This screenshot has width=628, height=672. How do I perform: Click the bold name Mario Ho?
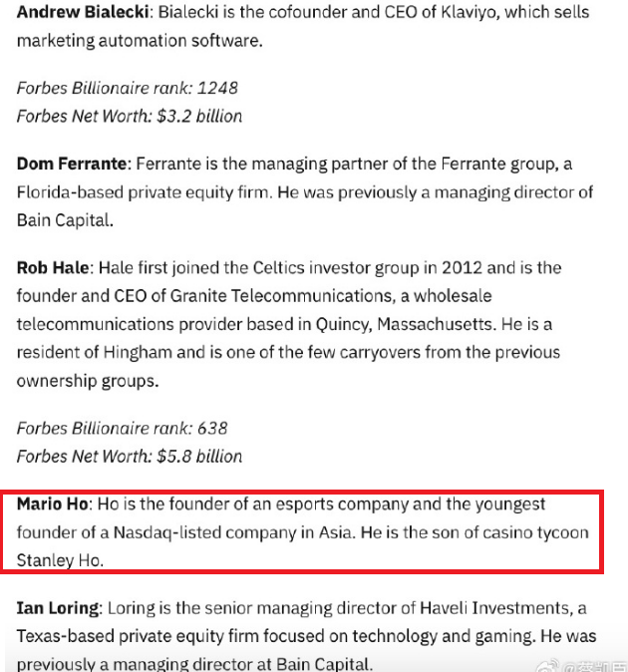(54, 504)
